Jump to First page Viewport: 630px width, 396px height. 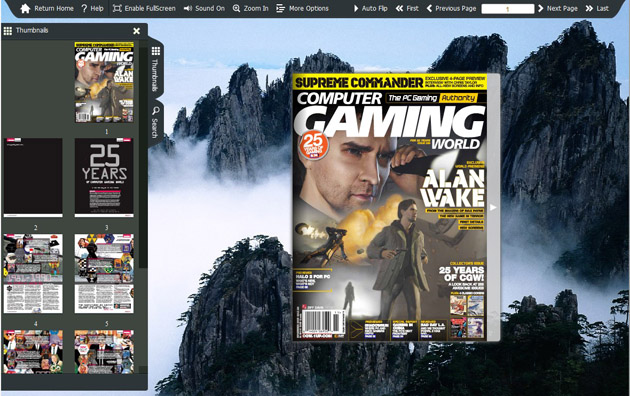pos(407,8)
